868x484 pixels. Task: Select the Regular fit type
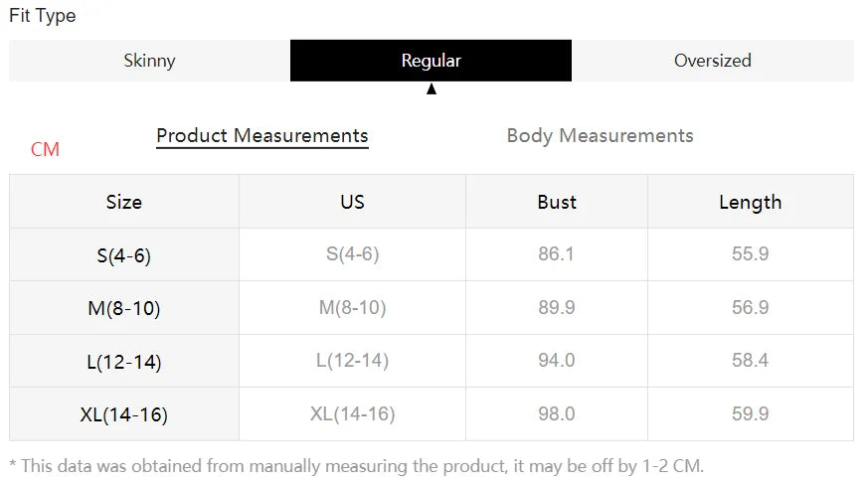click(431, 61)
